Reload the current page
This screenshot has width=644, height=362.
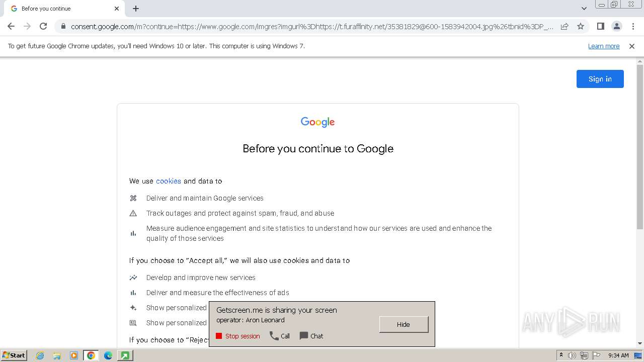point(43,26)
